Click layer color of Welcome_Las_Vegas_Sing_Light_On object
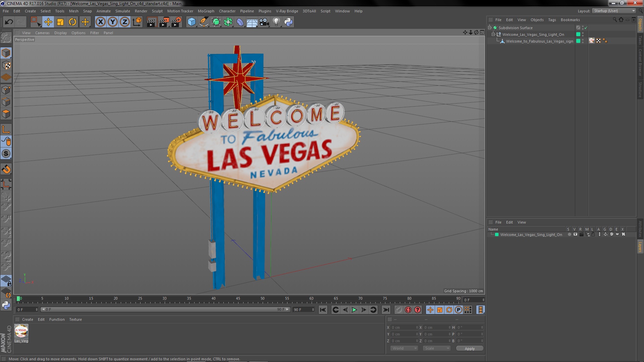The image size is (644, 362). tap(578, 35)
